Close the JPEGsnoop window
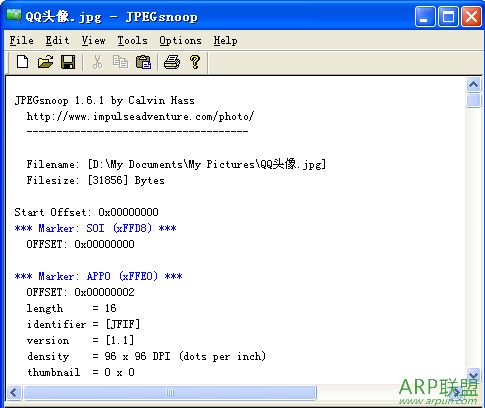This screenshot has height=408, width=485. (x=471, y=16)
